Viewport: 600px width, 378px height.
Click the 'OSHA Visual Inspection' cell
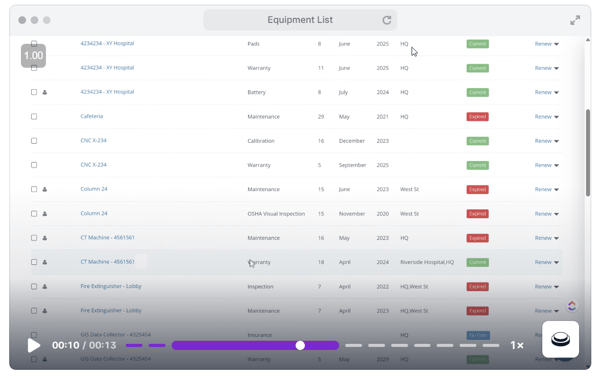click(276, 214)
